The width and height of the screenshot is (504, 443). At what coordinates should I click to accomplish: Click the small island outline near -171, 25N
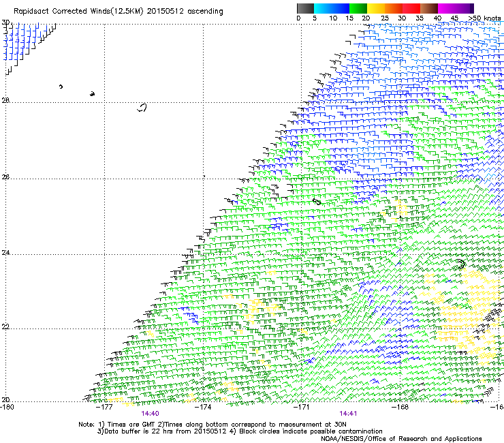click(317, 202)
